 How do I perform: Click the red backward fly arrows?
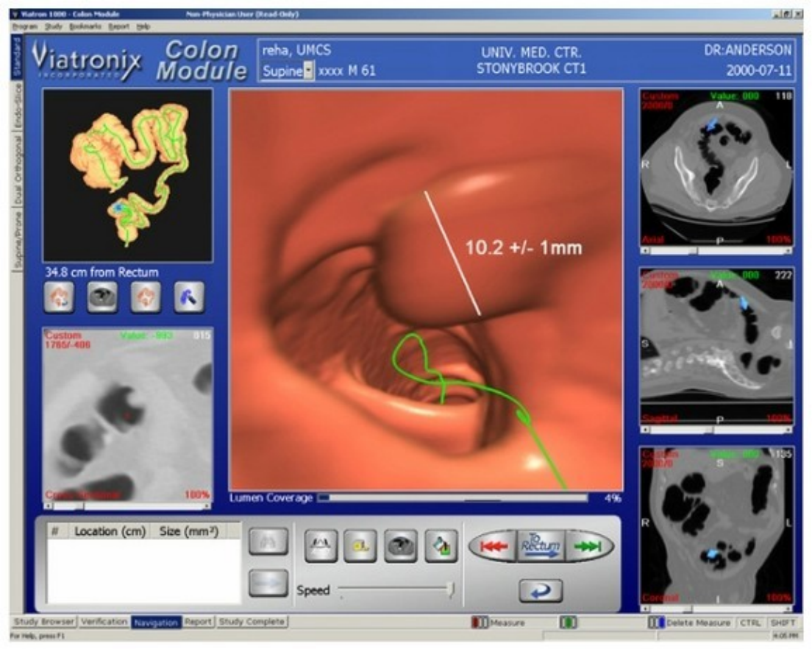click(x=493, y=547)
